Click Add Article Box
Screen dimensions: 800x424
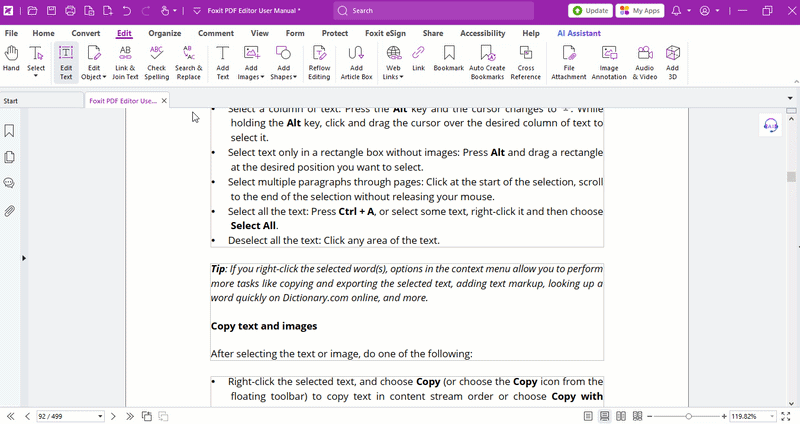(x=356, y=62)
